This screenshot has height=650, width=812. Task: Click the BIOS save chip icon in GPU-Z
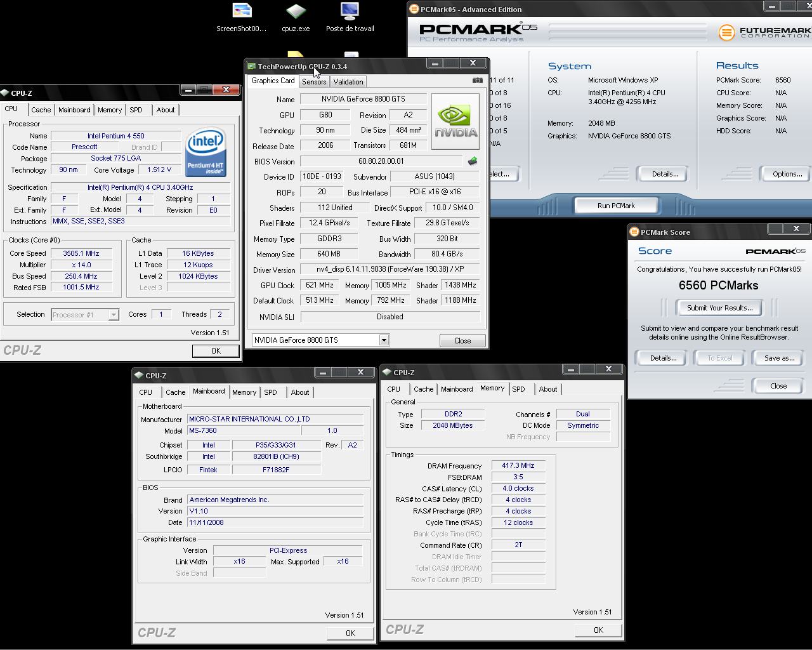pyautogui.click(x=473, y=161)
